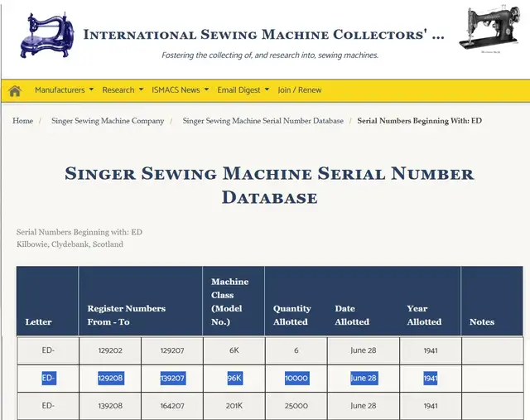Click the International Sewing Machine Collectors' site title
530x420 pixels.
point(263,35)
